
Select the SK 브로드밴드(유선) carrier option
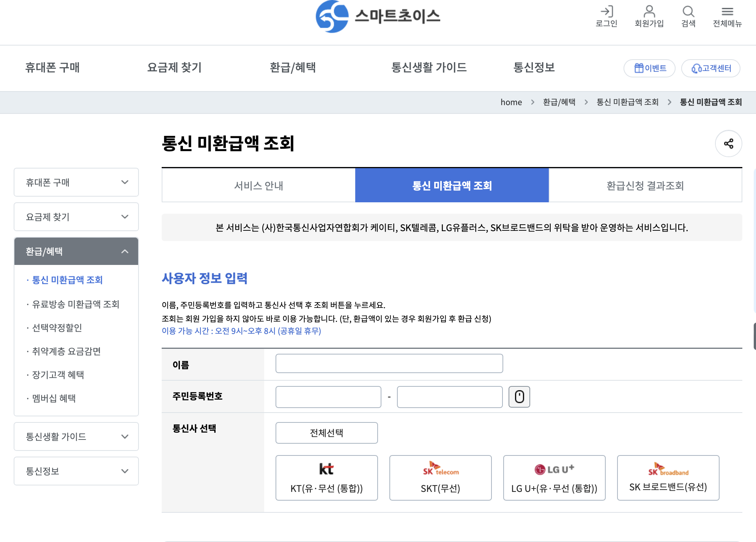point(668,477)
